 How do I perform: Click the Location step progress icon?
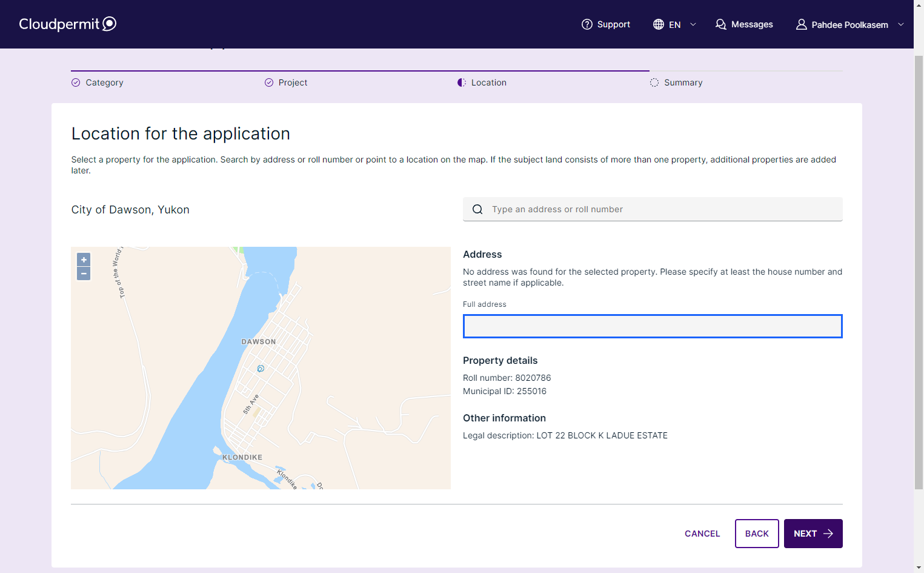462,82
